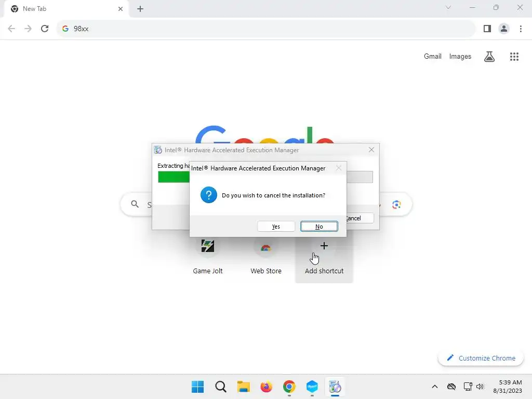532x399 pixels.
Task: Open Firefox from taskbar
Action: point(267,387)
